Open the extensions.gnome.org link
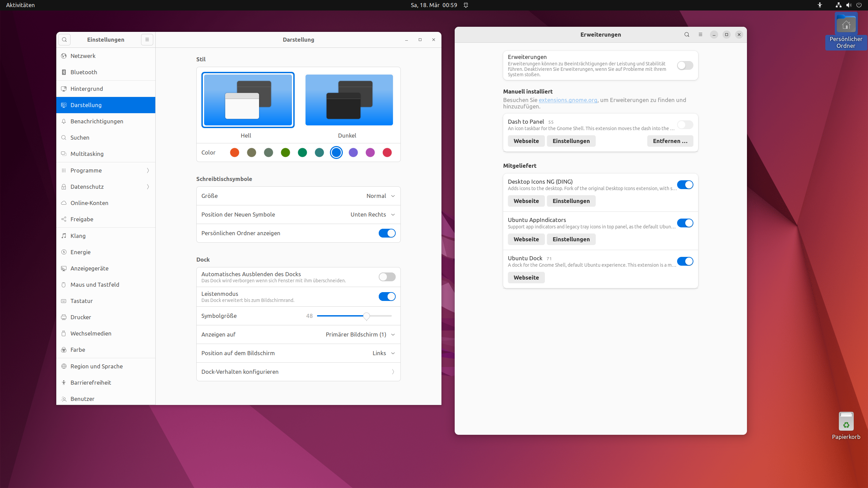 pyautogui.click(x=568, y=100)
